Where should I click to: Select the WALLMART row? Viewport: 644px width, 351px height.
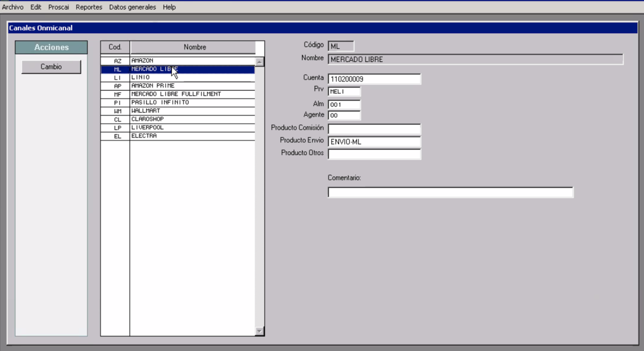click(x=178, y=111)
